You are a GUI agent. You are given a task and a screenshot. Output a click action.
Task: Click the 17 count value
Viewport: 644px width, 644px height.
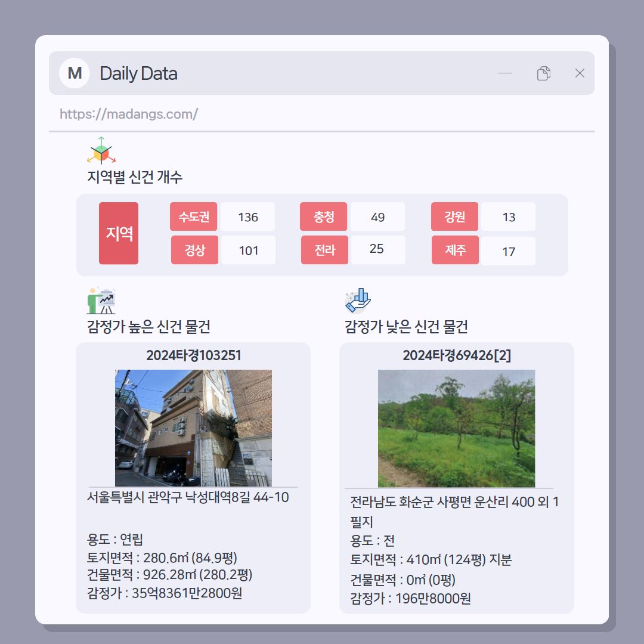(x=509, y=251)
